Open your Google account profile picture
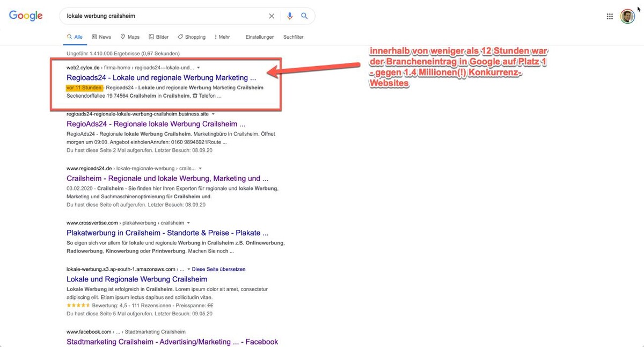644x347 pixels. (x=627, y=16)
